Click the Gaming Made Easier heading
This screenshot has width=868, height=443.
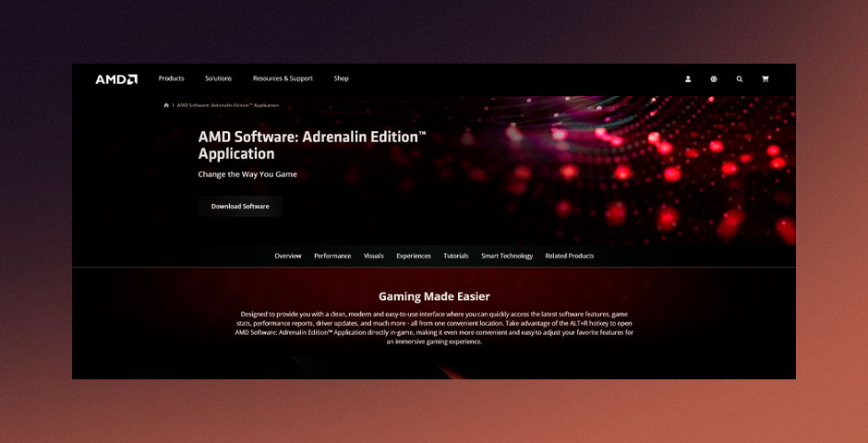434,296
